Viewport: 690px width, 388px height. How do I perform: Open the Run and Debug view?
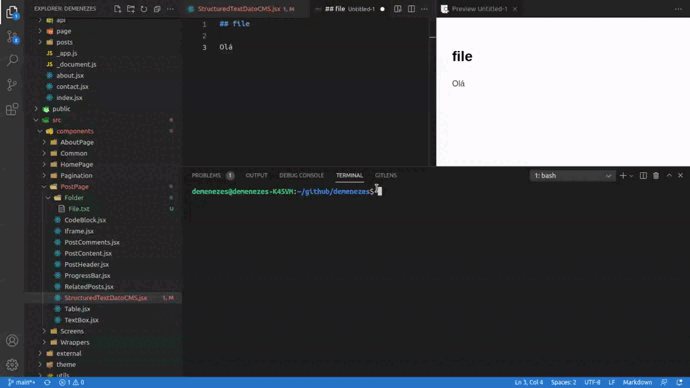(x=12, y=84)
